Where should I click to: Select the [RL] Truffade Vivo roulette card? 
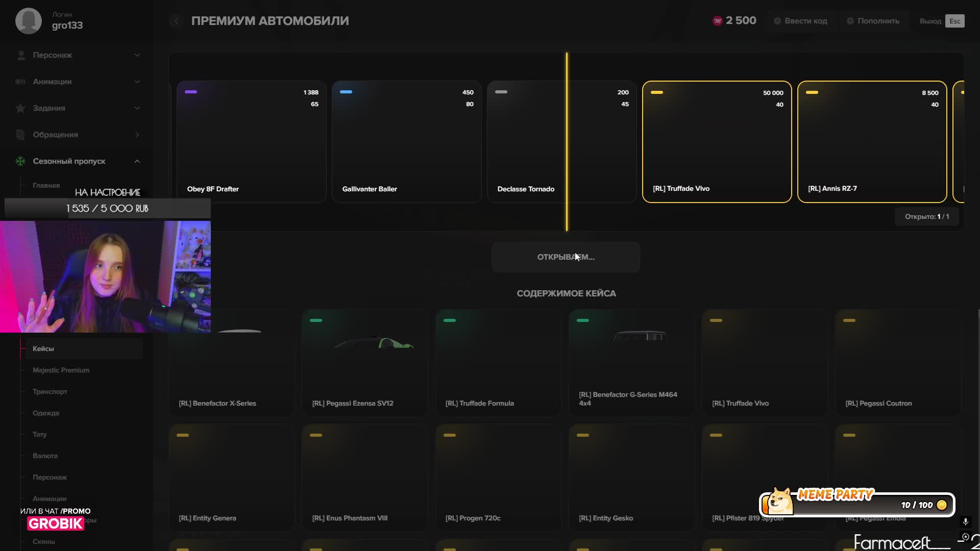pyautogui.click(x=717, y=142)
